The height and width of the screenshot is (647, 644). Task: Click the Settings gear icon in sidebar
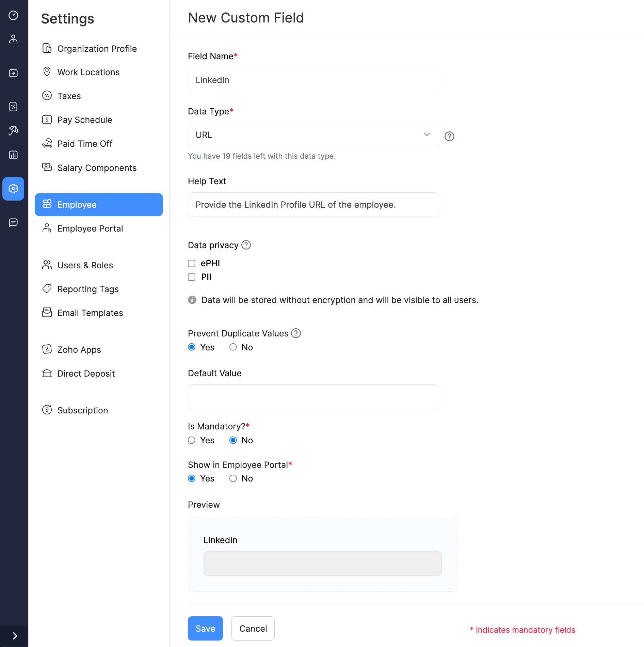coord(13,189)
